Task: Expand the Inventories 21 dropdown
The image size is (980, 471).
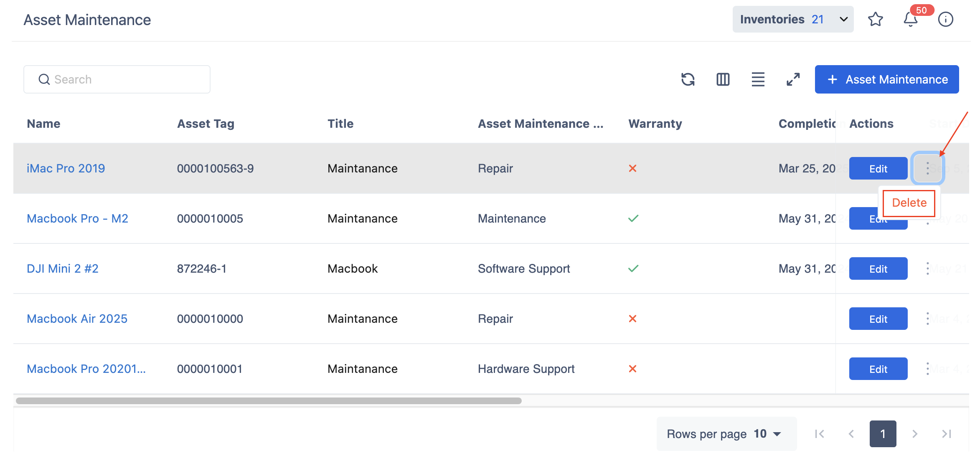Action: click(x=793, y=19)
